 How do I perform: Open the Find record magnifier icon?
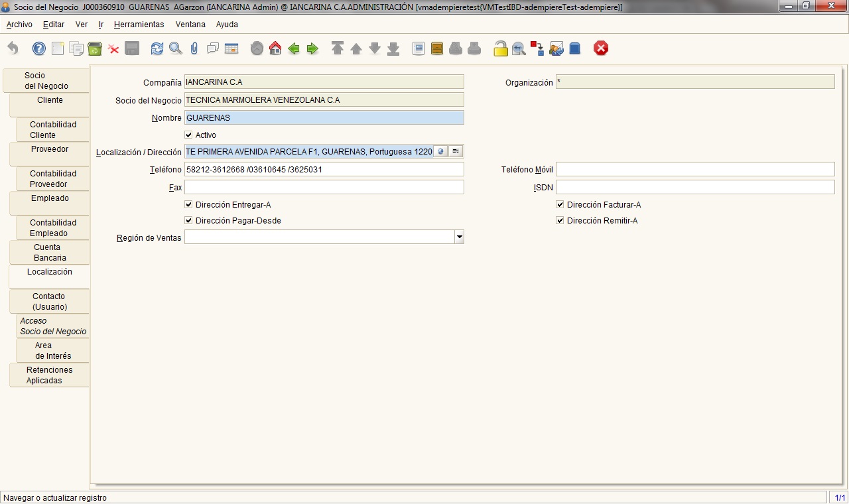[176, 48]
